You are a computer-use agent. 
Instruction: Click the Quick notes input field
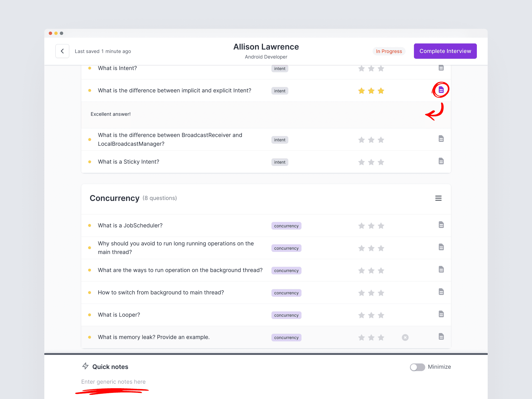click(113, 382)
